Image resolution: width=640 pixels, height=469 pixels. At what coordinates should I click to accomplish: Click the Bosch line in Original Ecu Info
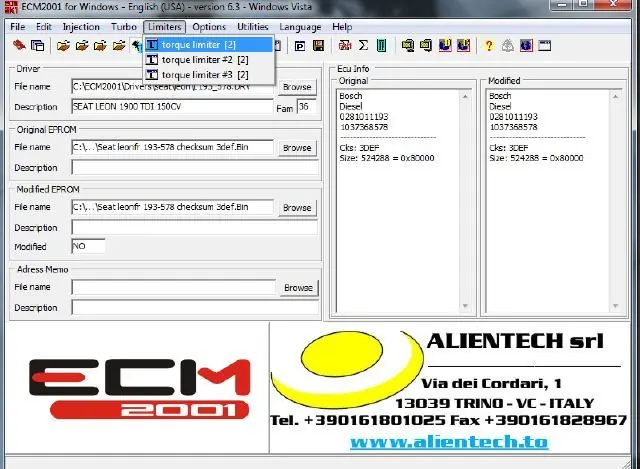click(x=351, y=96)
